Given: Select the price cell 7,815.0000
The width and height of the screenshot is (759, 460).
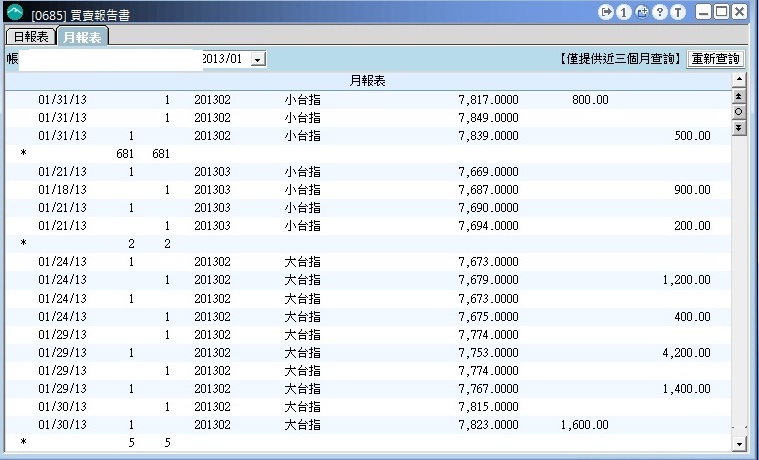Looking at the screenshot, I should (488, 407).
